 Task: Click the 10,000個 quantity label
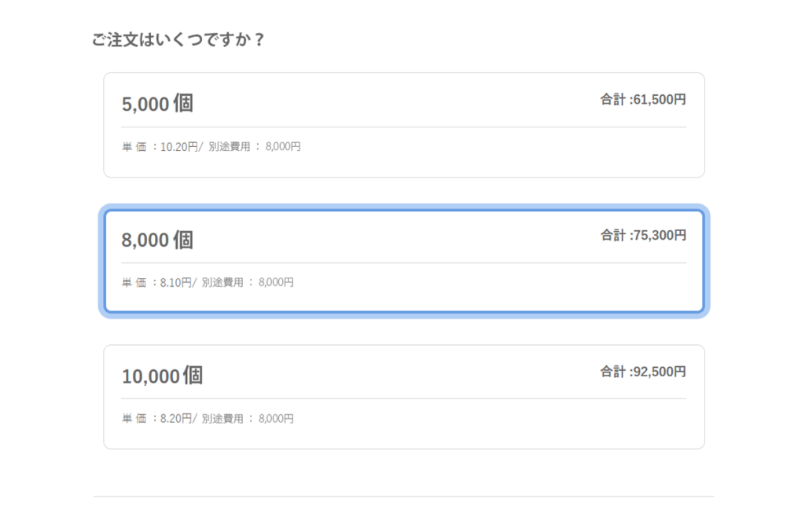(163, 376)
